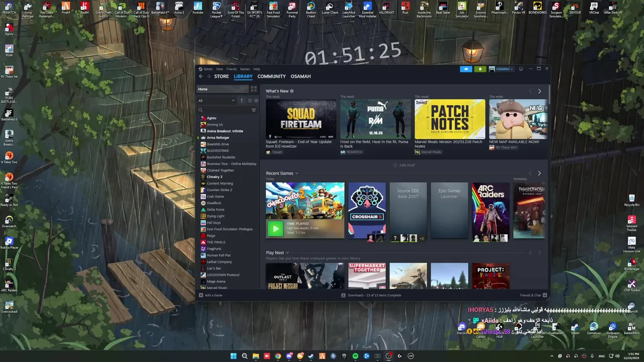Select Buckshot Roulette in library list
644x362 pixels.
pyautogui.click(x=221, y=157)
